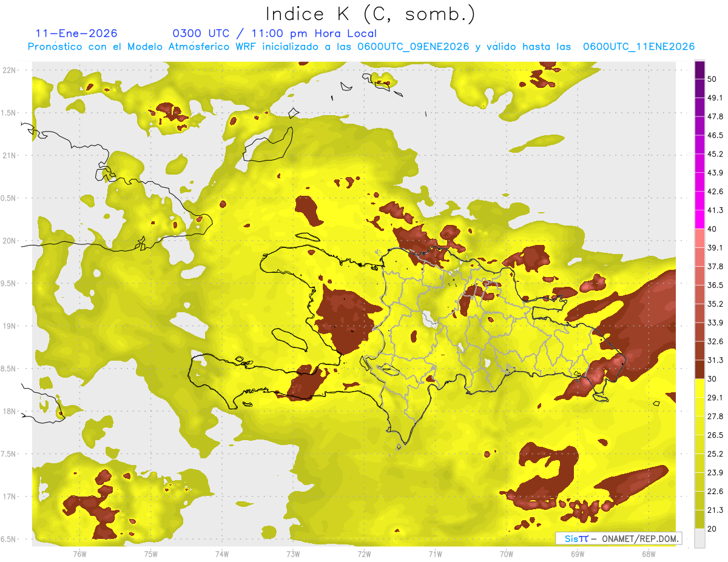
Task: Select the colorbar value "22.6"
Action: pos(715,491)
